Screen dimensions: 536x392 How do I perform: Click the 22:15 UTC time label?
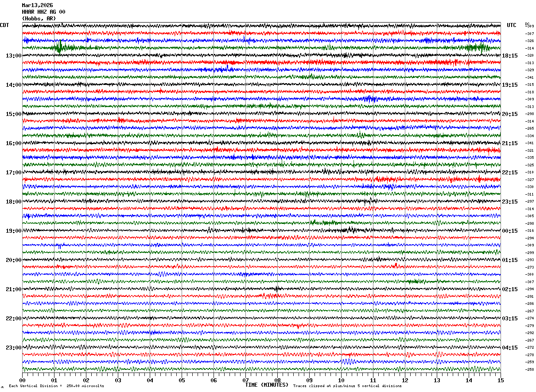(510, 173)
